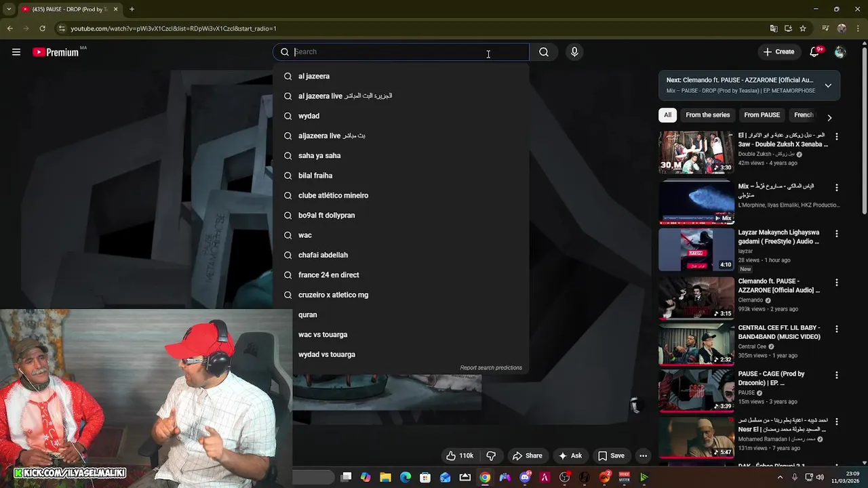Open Discord from taskbar
Viewport: 868px width, 488px height.
(x=525, y=477)
